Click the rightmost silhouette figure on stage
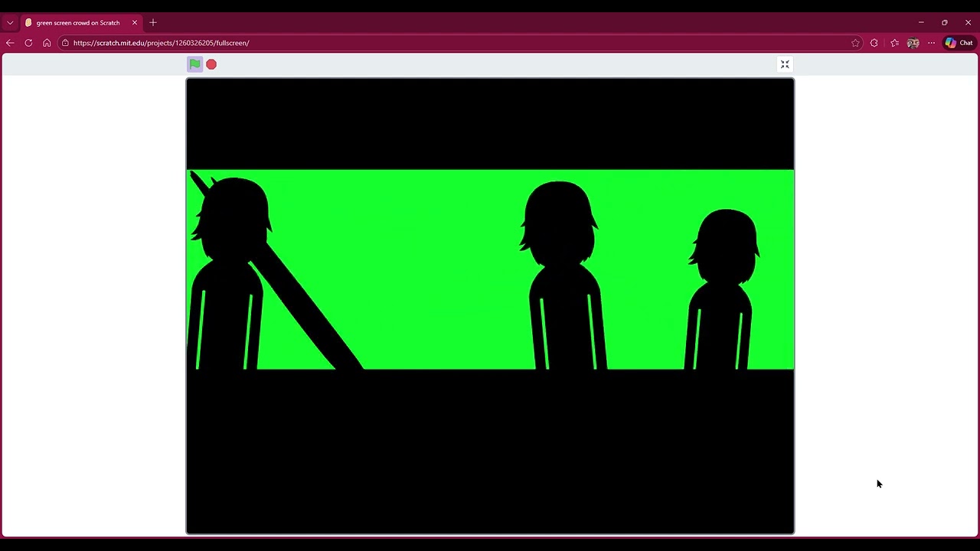 coord(722,289)
